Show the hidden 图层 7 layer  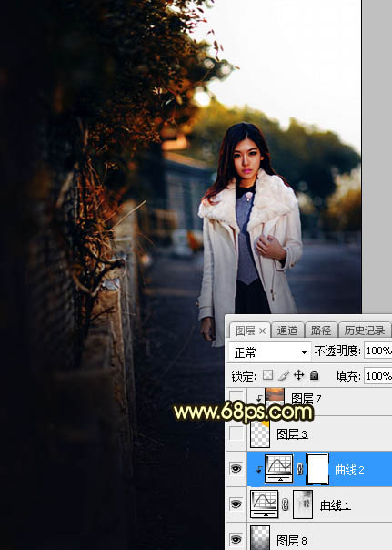tap(236, 398)
